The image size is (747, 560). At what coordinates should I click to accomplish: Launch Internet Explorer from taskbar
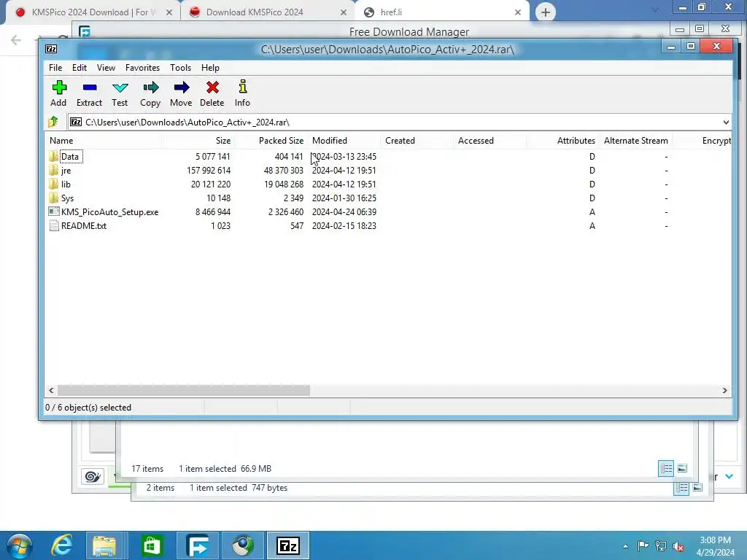pyautogui.click(x=62, y=545)
